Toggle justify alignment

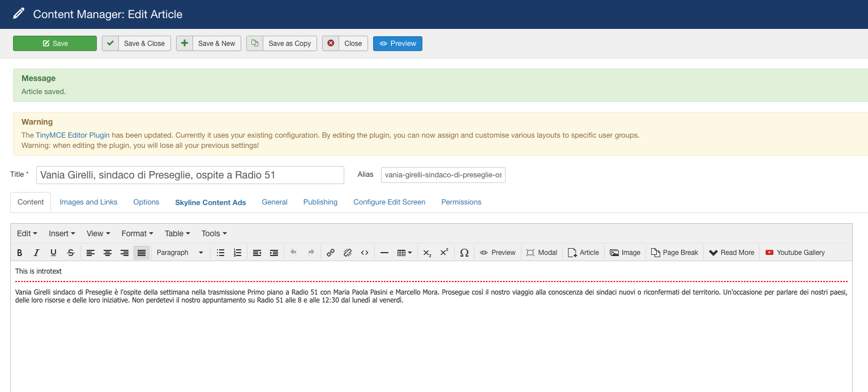[142, 253]
